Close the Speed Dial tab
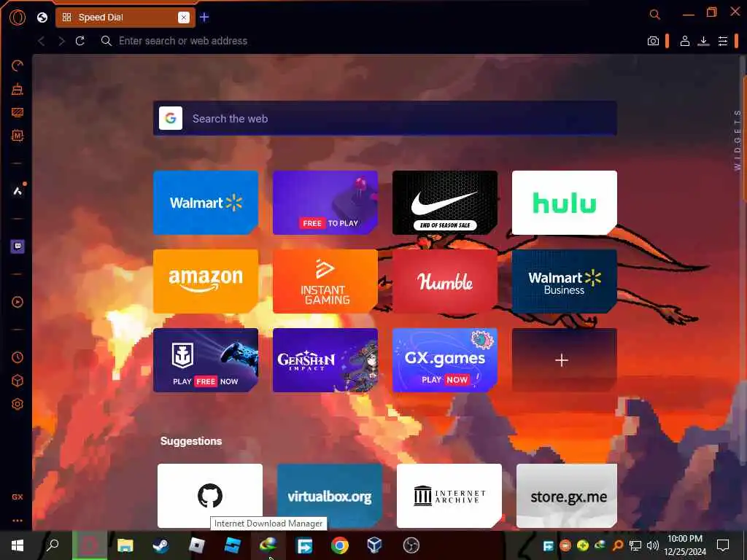The image size is (747, 560). 183,17
